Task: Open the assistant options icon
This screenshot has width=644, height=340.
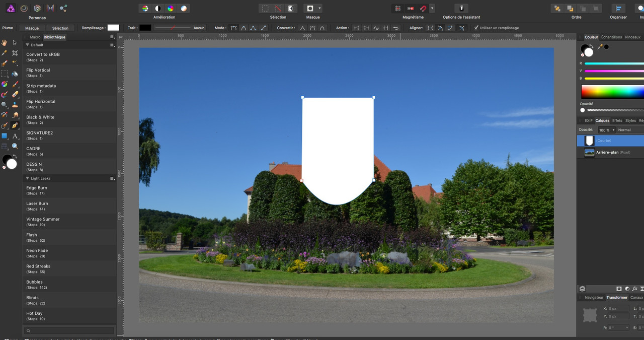Action: click(x=461, y=8)
